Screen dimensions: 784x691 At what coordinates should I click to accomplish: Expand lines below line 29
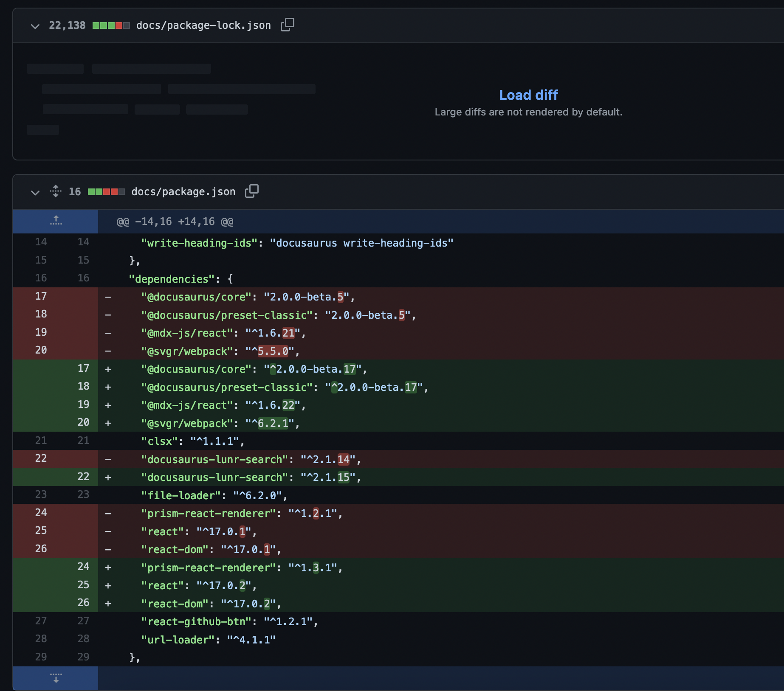(x=56, y=678)
